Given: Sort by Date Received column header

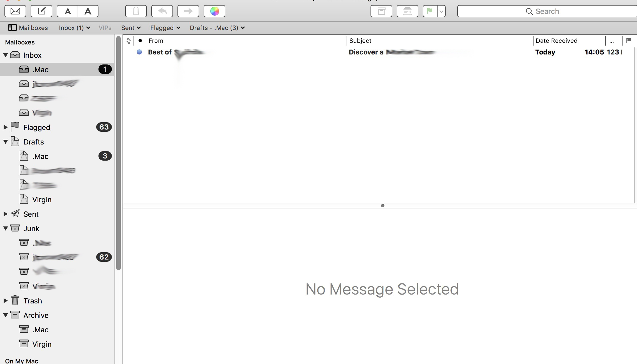Looking at the screenshot, I should click(556, 41).
